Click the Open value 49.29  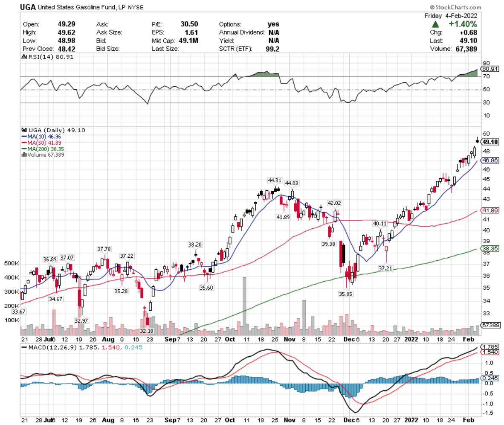pyautogui.click(x=67, y=24)
